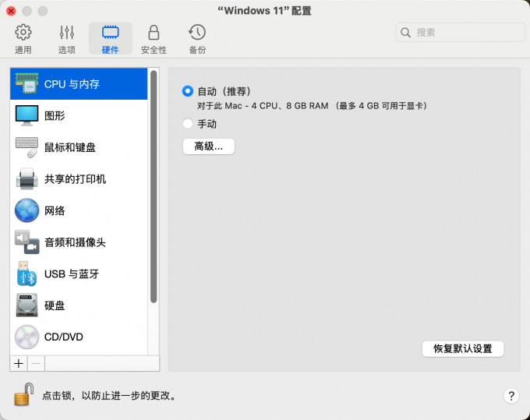
Task: Select 图形 in hardware list
Action: coord(79,115)
